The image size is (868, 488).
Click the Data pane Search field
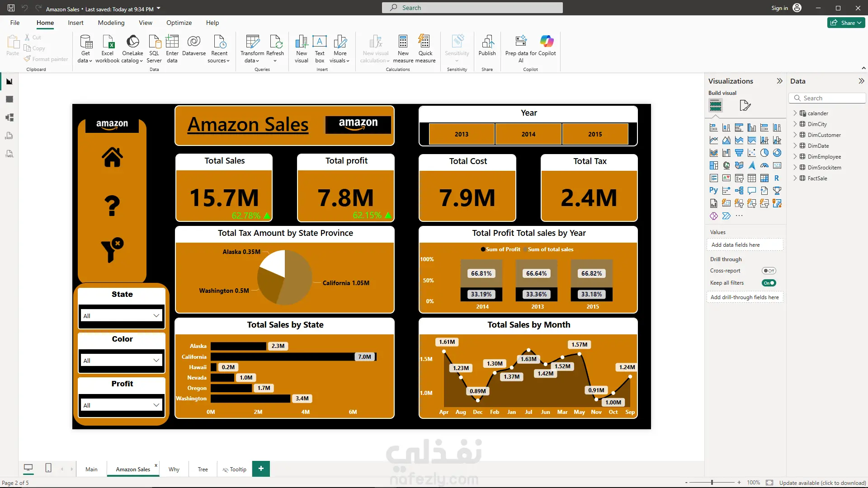coord(827,98)
